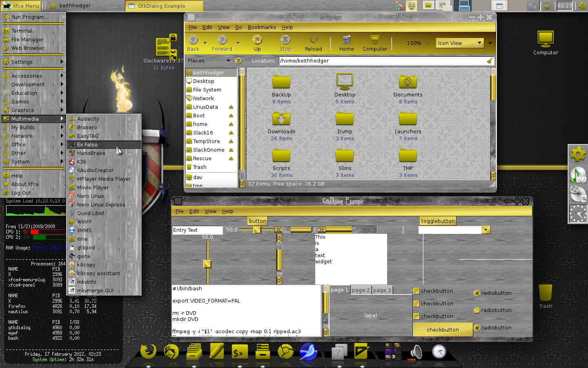This screenshot has width=588, height=368.
Task: Toggle the togglebutton in GtkDialog Example
Action: (x=438, y=221)
